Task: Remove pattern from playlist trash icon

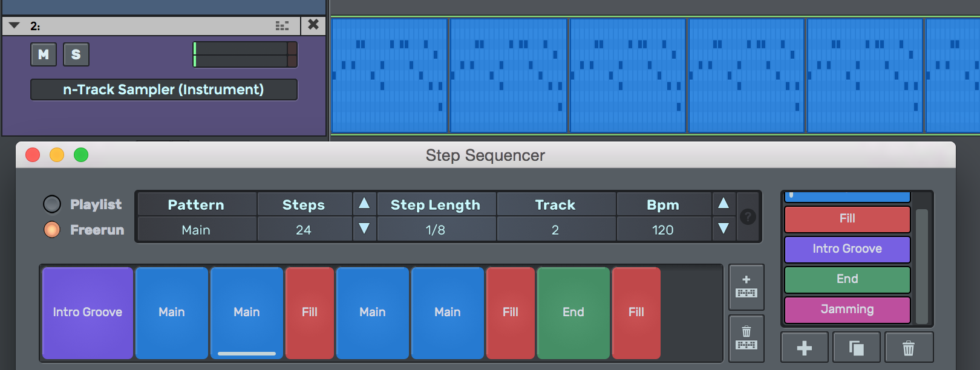Action: click(746, 339)
